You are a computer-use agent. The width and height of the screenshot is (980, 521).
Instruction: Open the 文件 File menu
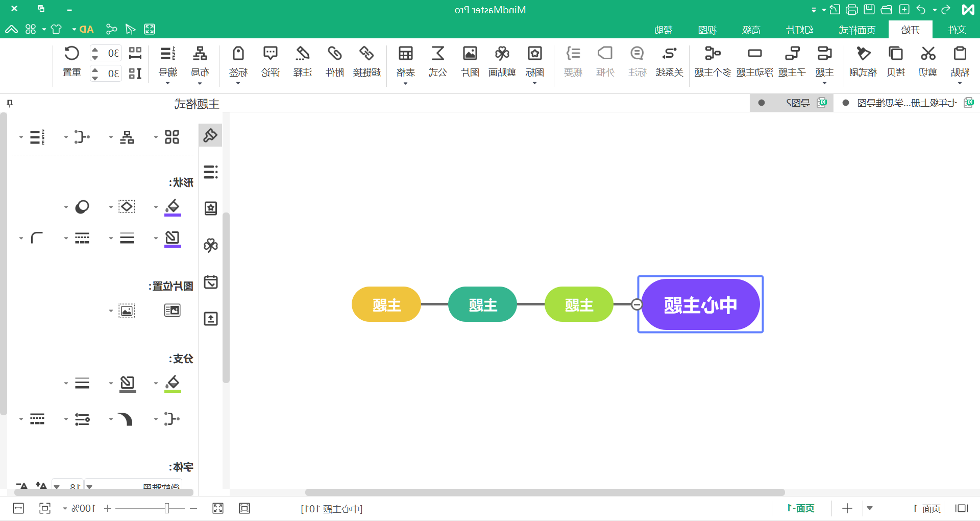[957, 30]
